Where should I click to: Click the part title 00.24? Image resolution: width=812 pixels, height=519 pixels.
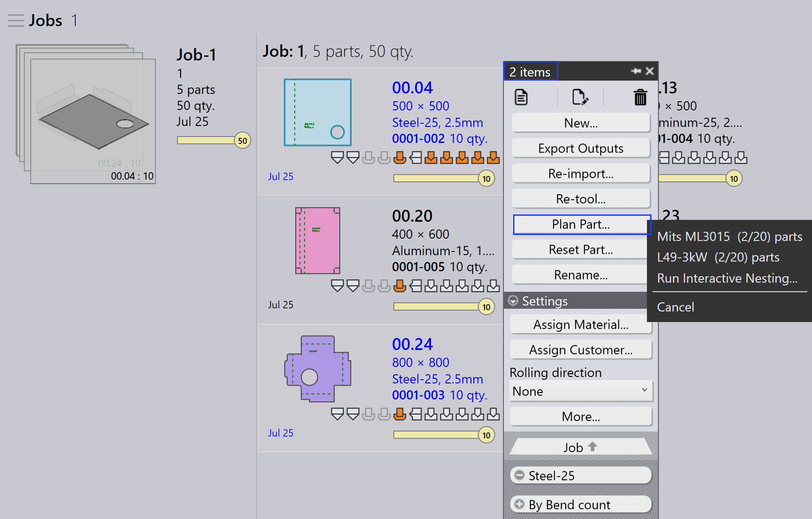point(412,344)
